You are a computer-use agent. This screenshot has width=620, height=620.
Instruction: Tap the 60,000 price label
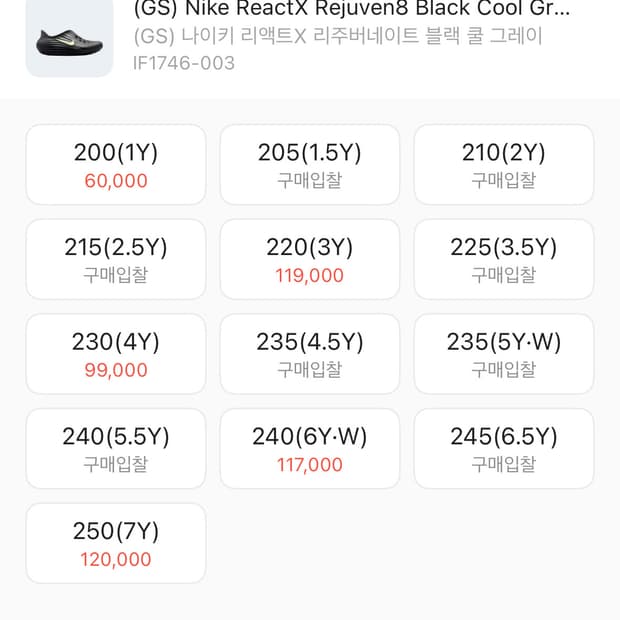point(116,181)
